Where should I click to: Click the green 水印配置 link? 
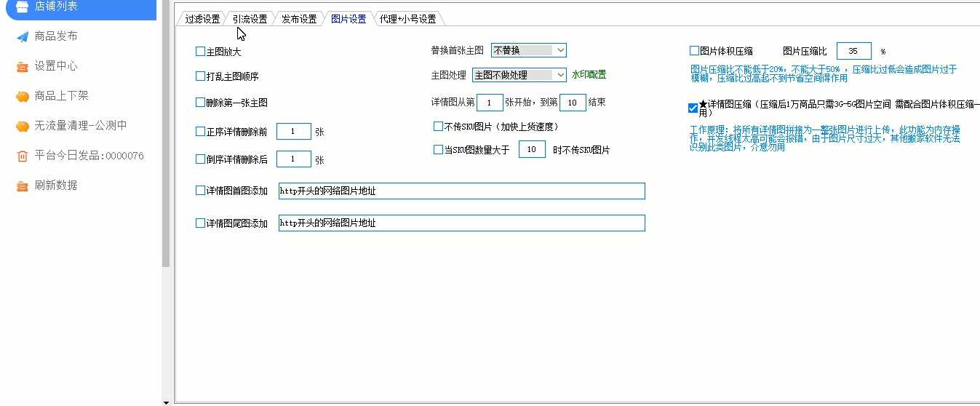(589, 75)
